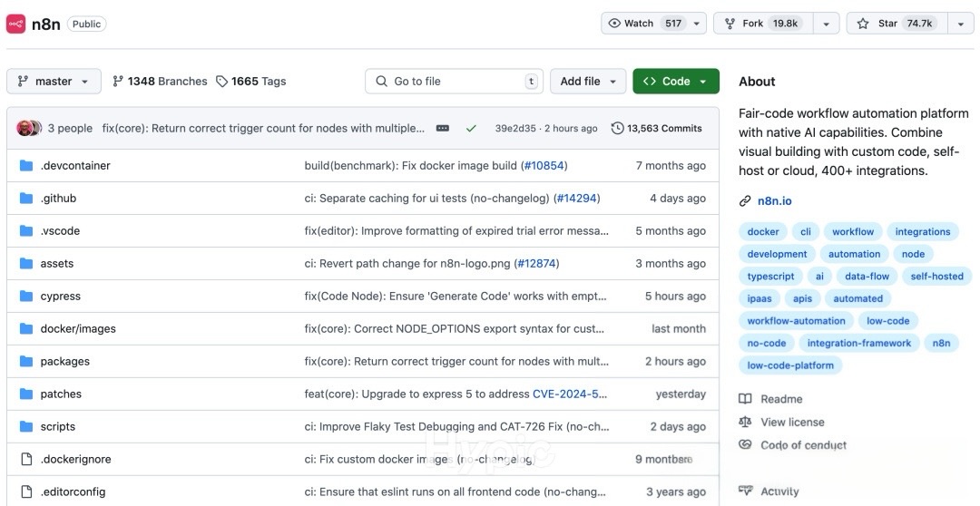Screen dimensions: 980x506
Task: Open the docker/images folder name
Action: pos(78,328)
